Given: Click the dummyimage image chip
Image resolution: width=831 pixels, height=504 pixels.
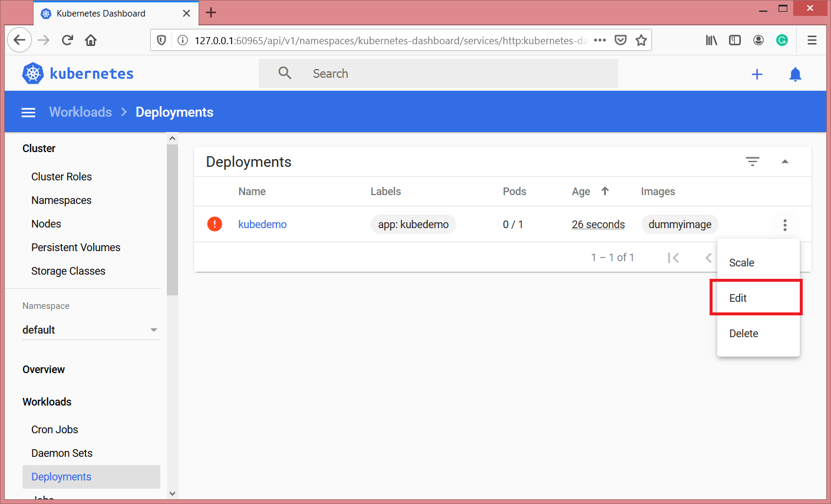Looking at the screenshot, I should 680,225.
